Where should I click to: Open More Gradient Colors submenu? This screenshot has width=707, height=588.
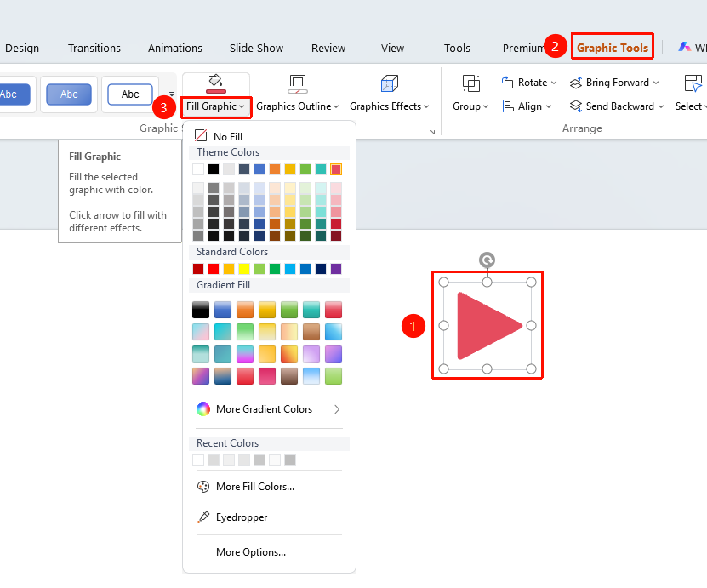269,409
